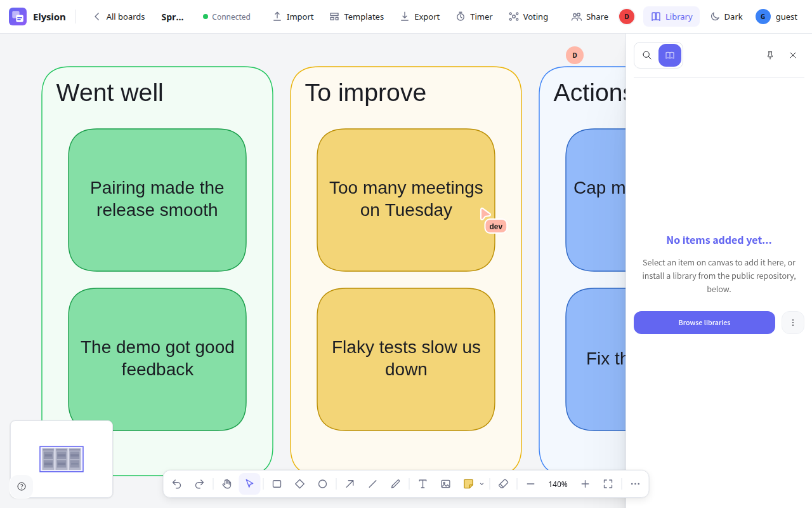Zoom in with the plus icon

click(x=585, y=484)
